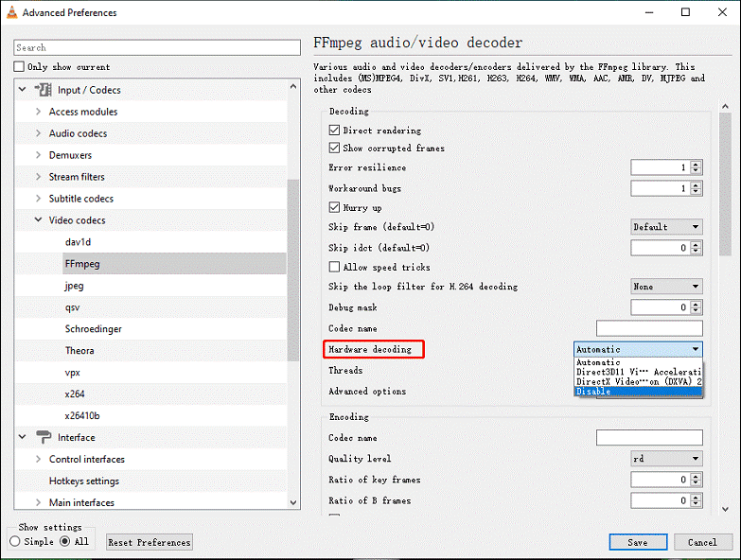Click the Save button
Viewport: 741px width, 560px height.
pos(638,542)
